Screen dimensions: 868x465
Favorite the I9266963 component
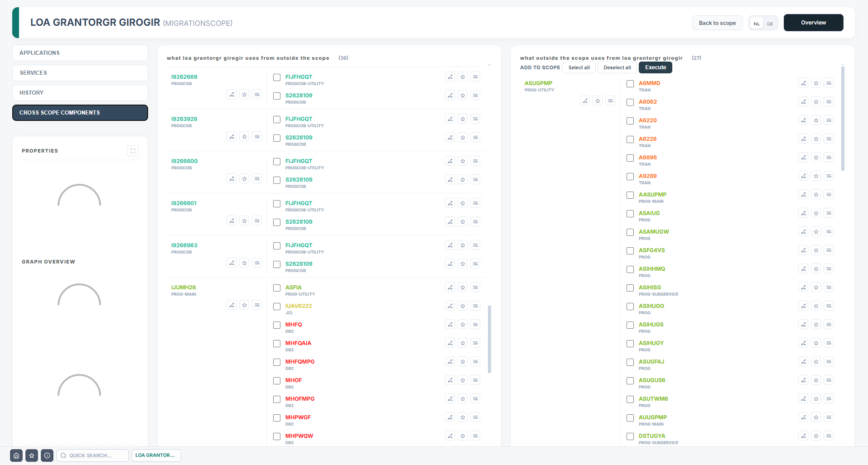[244, 263]
